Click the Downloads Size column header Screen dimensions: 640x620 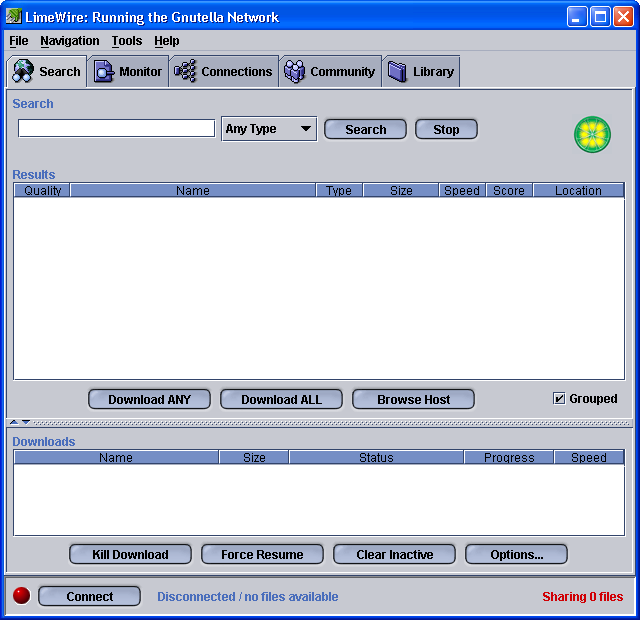pos(254,457)
